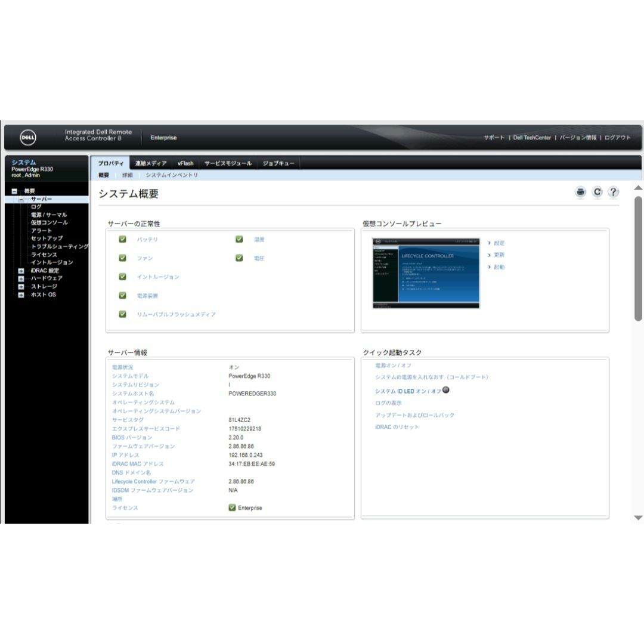Expand the ハードウェア tree node
The height and width of the screenshot is (644, 644).
[x=21, y=278]
